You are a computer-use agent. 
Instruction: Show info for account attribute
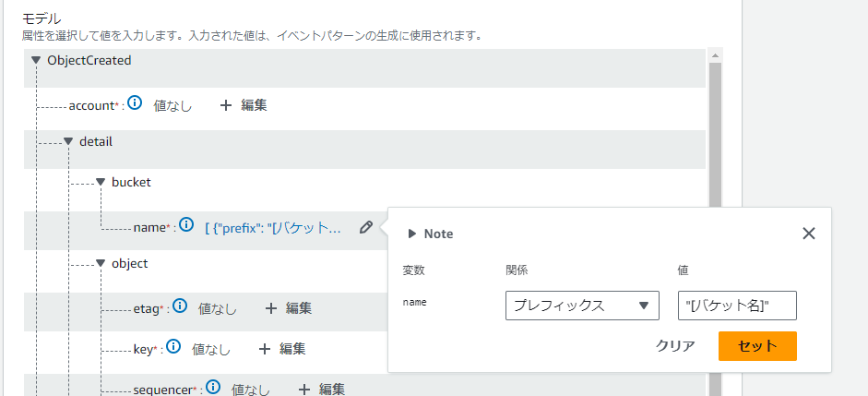click(x=135, y=103)
